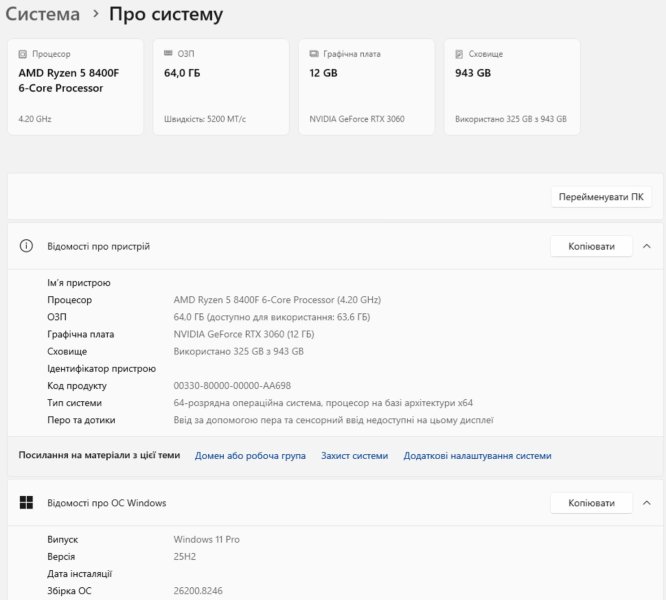This screenshot has height=600, width=666.
Task: Click the Код продукту label
Action: point(77,386)
